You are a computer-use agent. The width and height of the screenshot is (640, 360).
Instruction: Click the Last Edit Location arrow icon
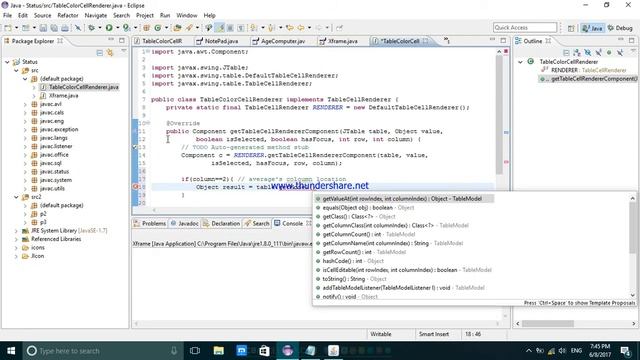290,28
